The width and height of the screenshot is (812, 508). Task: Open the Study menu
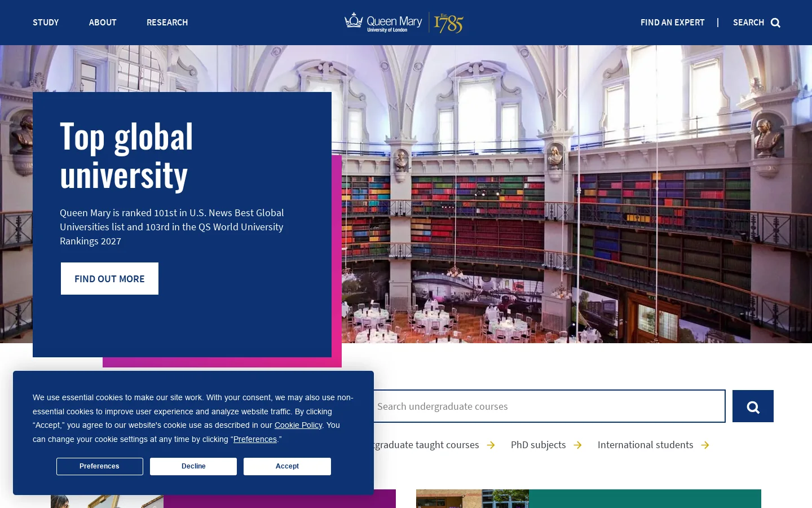coord(46,23)
